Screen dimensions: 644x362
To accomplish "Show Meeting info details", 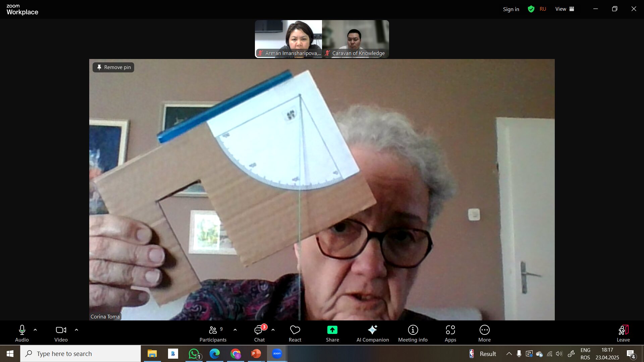I will (x=413, y=334).
